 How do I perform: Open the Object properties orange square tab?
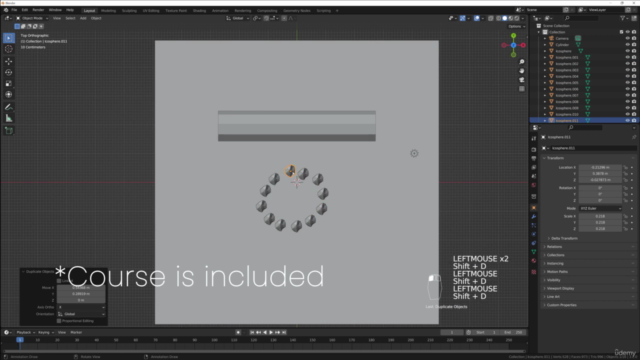click(533, 208)
